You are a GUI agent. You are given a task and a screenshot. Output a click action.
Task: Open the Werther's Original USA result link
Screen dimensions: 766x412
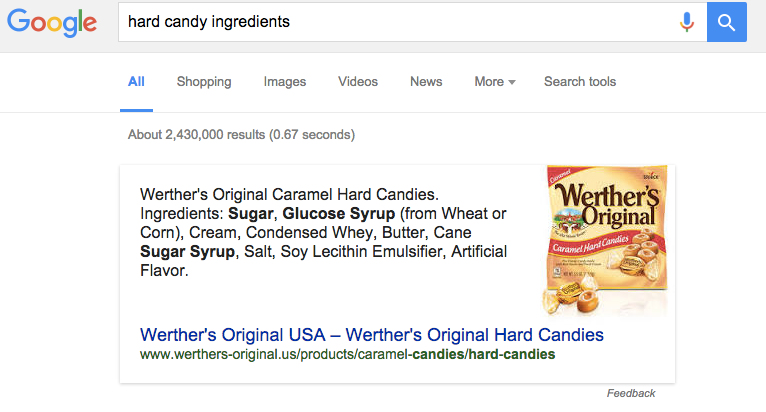click(x=372, y=333)
